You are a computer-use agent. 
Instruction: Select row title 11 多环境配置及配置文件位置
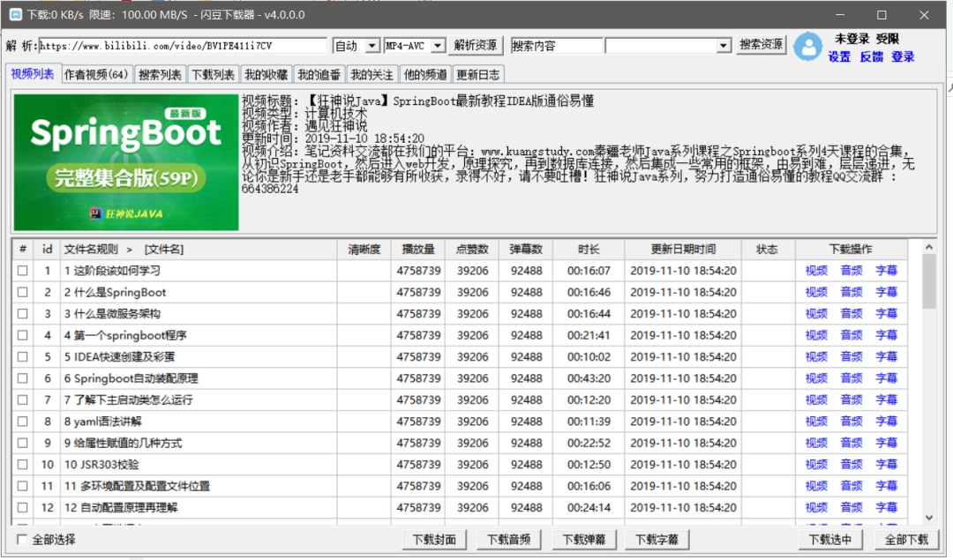[138, 486]
